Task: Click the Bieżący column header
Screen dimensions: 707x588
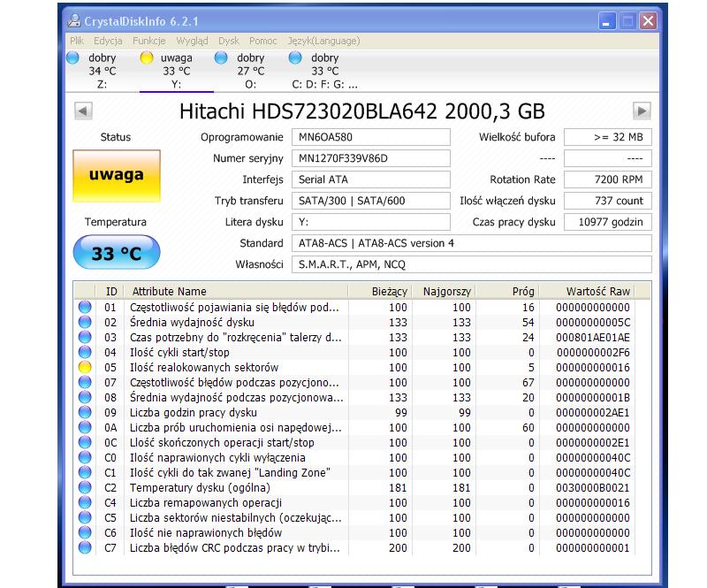Action: pyautogui.click(x=380, y=292)
